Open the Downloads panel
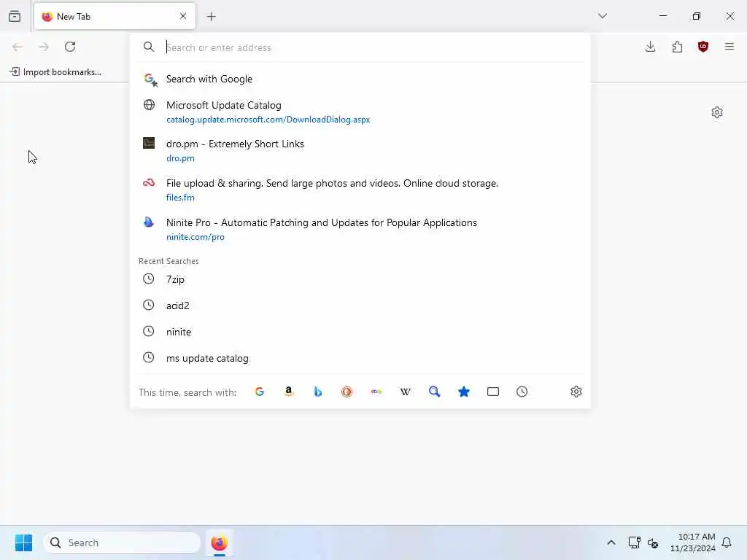The width and height of the screenshot is (747, 560). point(650,47)
